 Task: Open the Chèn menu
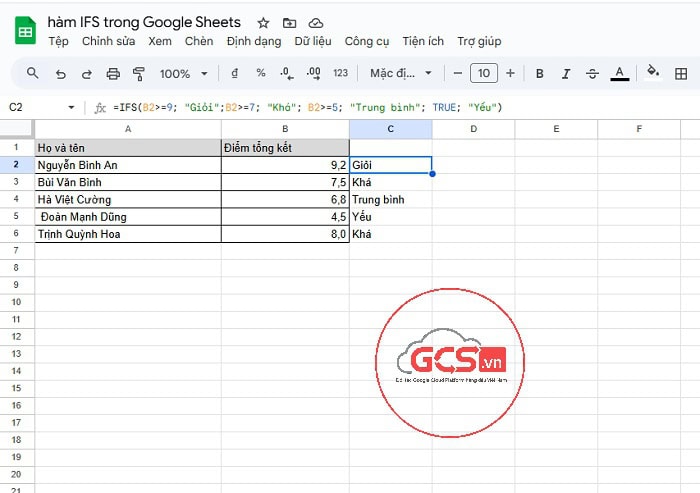pyautogui.click(x=199, y=41)
